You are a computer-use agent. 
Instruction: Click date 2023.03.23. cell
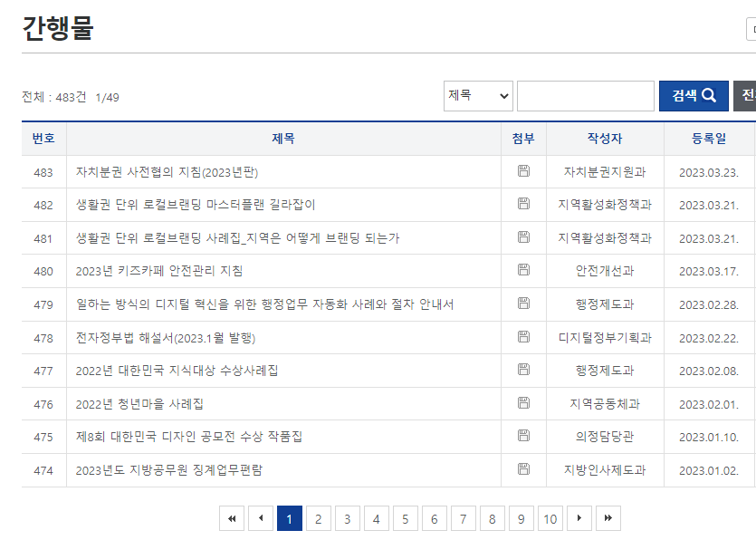point(709,173)
